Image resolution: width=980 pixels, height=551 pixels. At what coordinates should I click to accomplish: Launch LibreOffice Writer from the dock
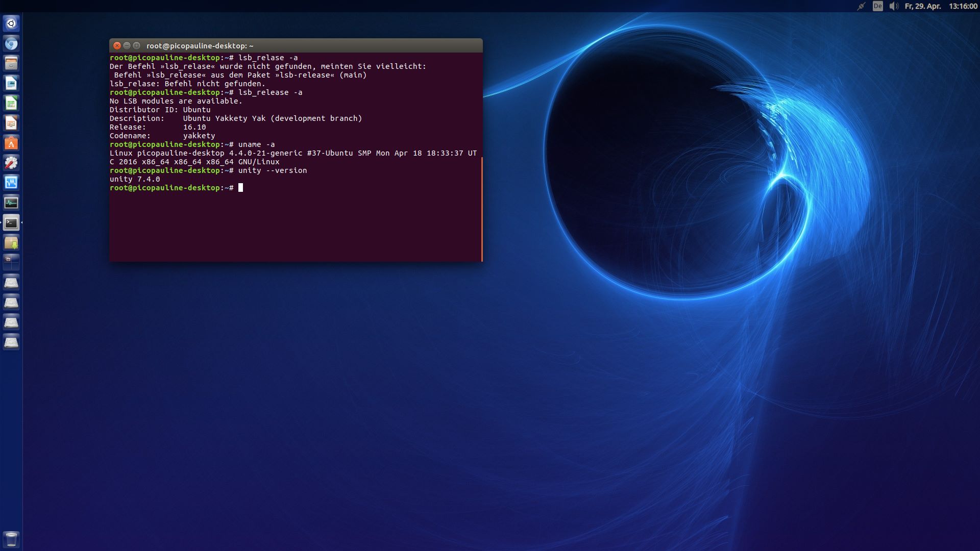click(11, 83)
